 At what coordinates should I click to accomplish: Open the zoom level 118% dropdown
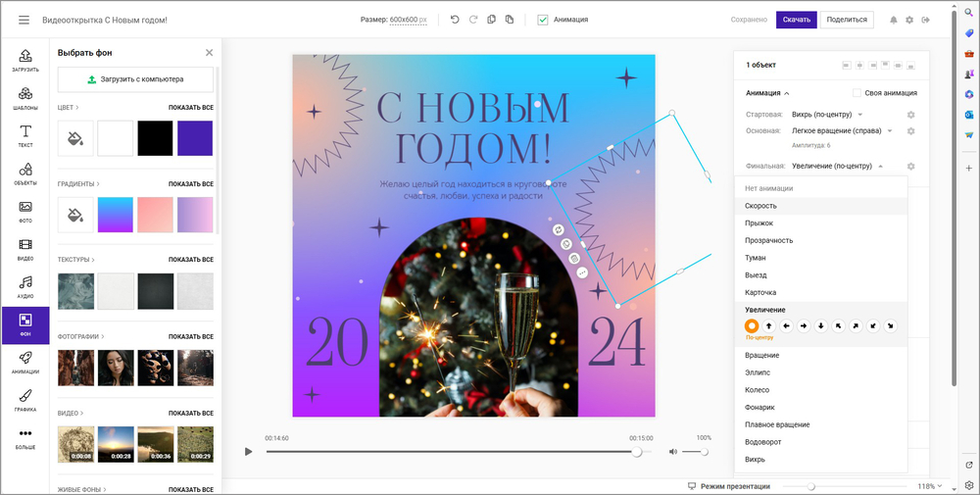(x=930, y=485)
